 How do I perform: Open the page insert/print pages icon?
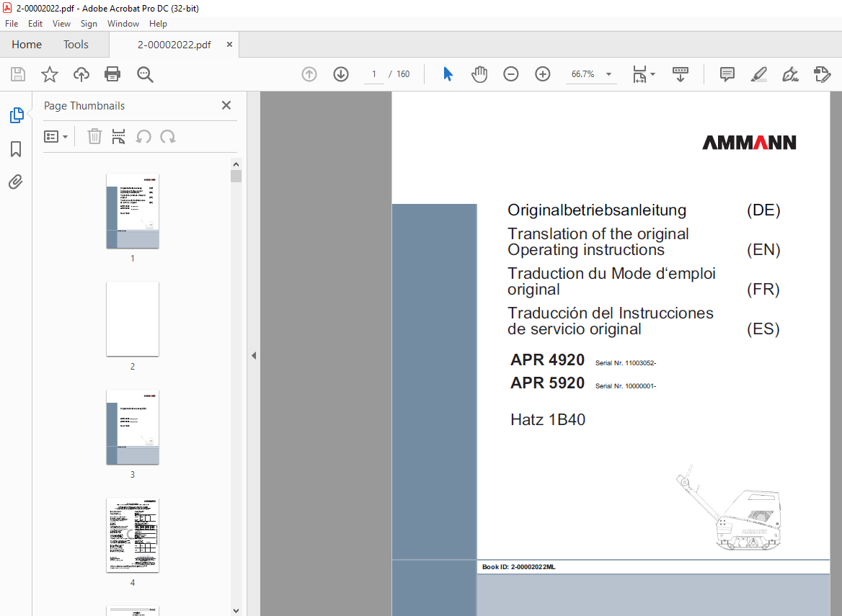[x=119, y=136]
